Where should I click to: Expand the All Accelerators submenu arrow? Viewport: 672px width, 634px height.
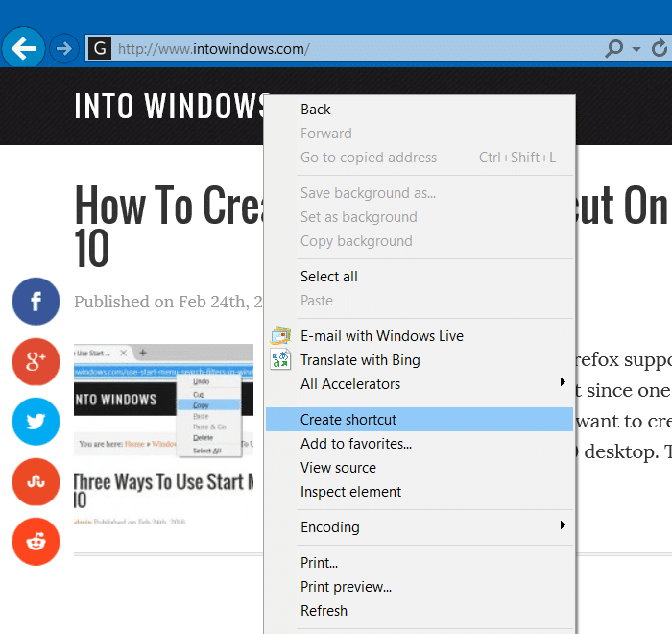[563, 381]
